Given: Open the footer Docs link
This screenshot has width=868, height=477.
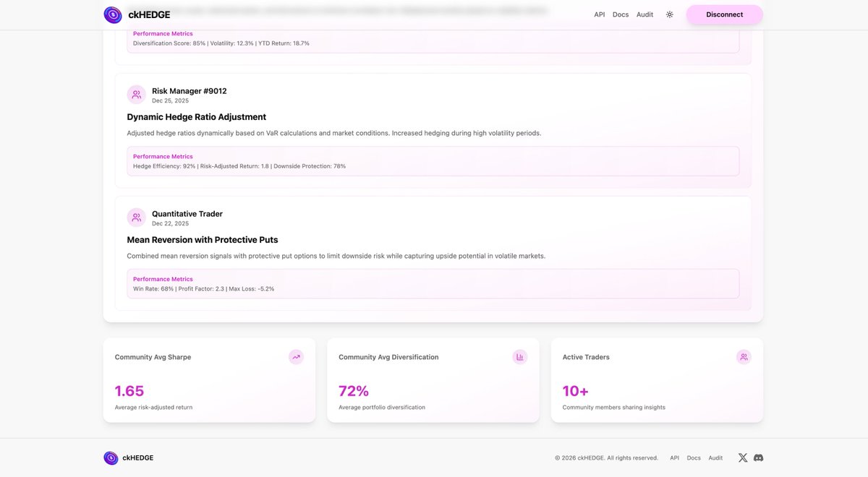Looking at the screenshot, I should (694, 457).
